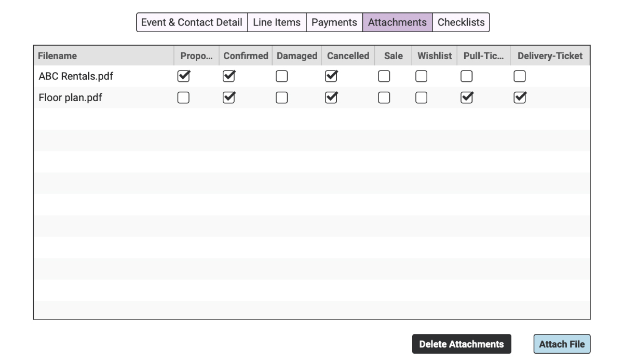
Task: Click the Confirmed column header
Action: [246, 55]
